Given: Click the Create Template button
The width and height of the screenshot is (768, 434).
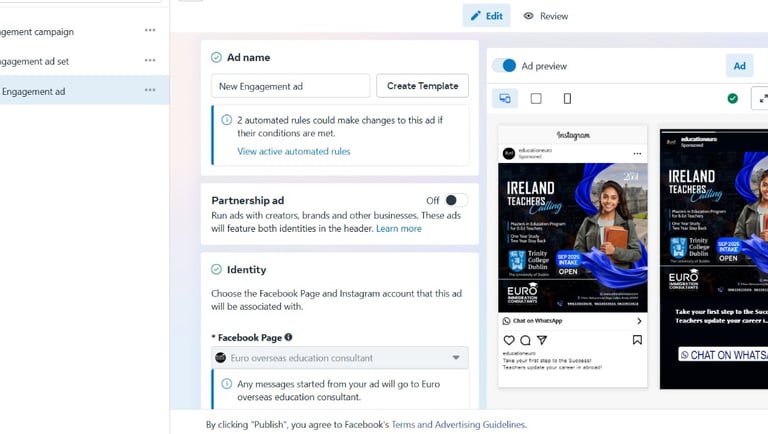Looking at the screenshot, I should 422,86.
